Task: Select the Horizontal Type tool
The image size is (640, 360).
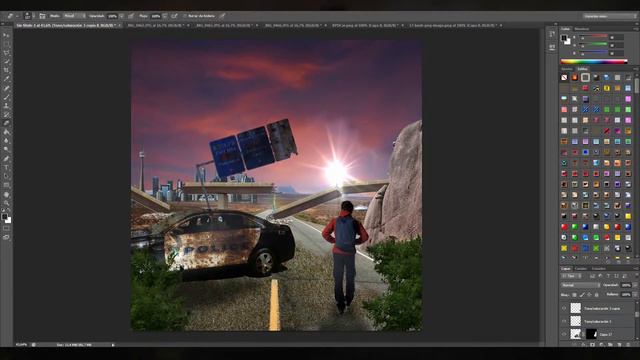Action: (7, 168)
